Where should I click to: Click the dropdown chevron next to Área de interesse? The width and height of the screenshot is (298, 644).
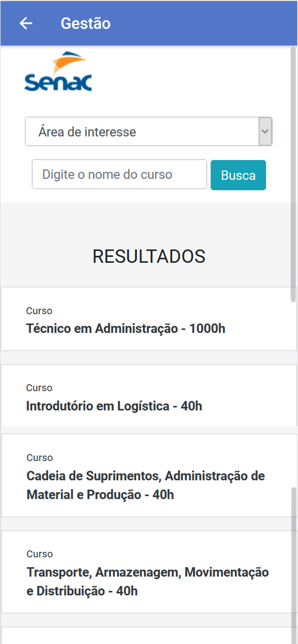pos(265,131)
